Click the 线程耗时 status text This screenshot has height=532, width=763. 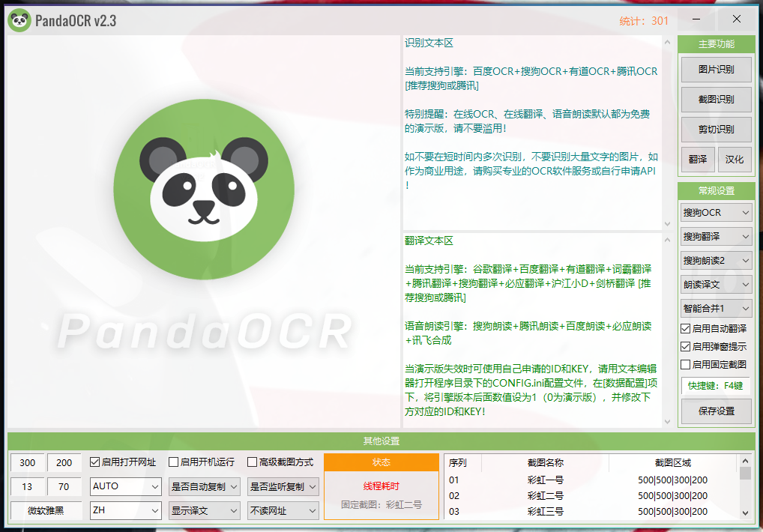click(x=381, y=486)
